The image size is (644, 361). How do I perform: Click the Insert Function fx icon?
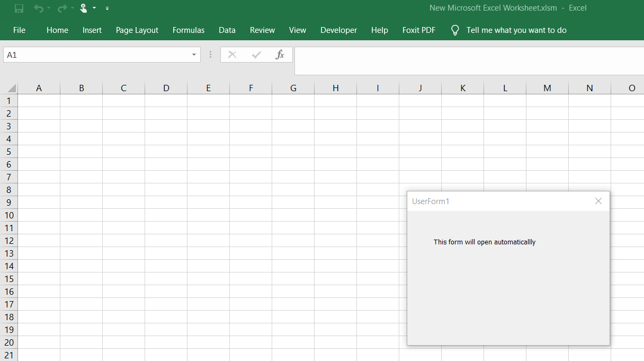click(x=280, y=55)
